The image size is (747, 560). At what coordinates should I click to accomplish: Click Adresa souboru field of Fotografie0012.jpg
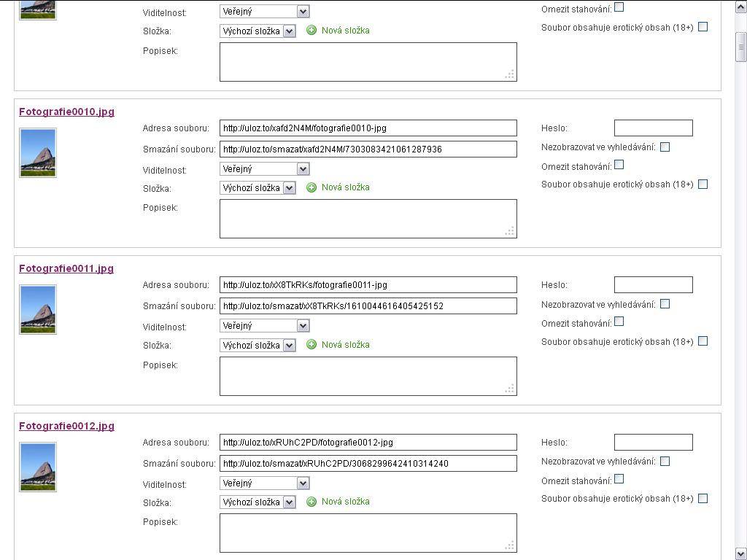(x=368, y=443)
